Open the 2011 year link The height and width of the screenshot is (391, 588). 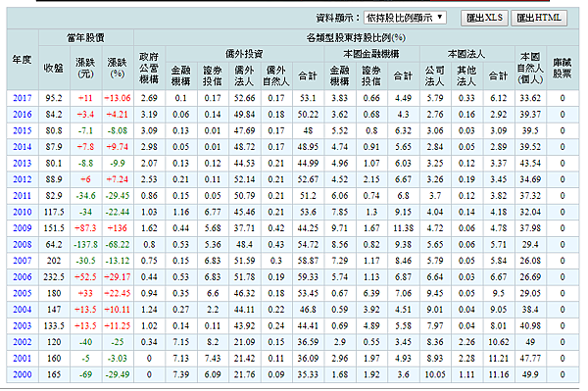point(23,196)
